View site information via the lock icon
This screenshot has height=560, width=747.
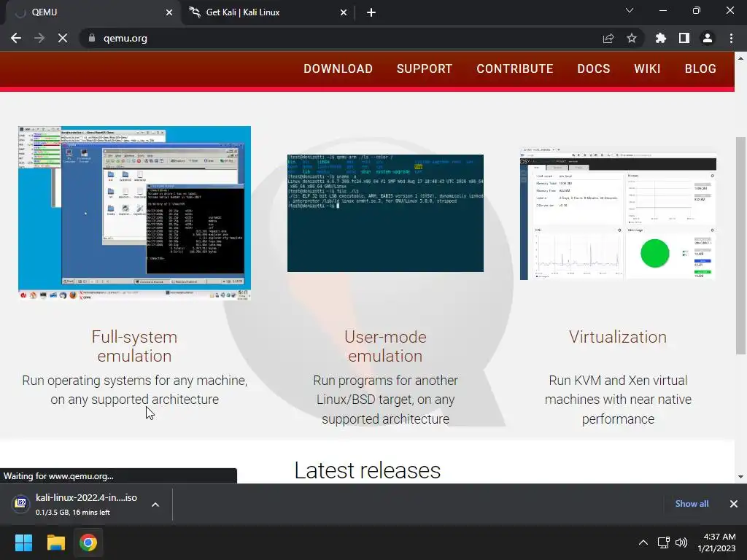click(x=92, y=38)
